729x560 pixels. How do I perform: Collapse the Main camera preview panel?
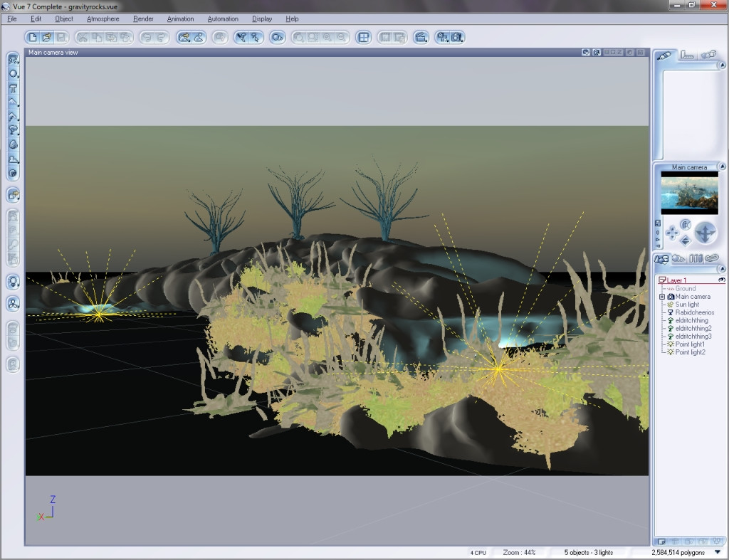(x=723, y=167)
